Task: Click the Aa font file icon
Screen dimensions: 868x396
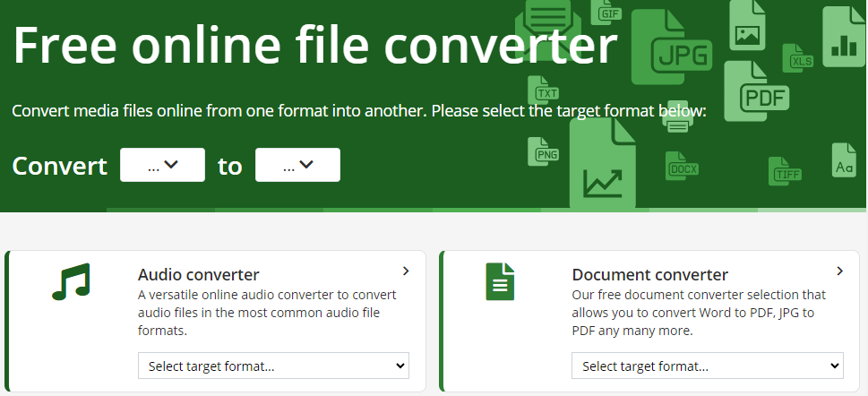Action: coord(844,162)
